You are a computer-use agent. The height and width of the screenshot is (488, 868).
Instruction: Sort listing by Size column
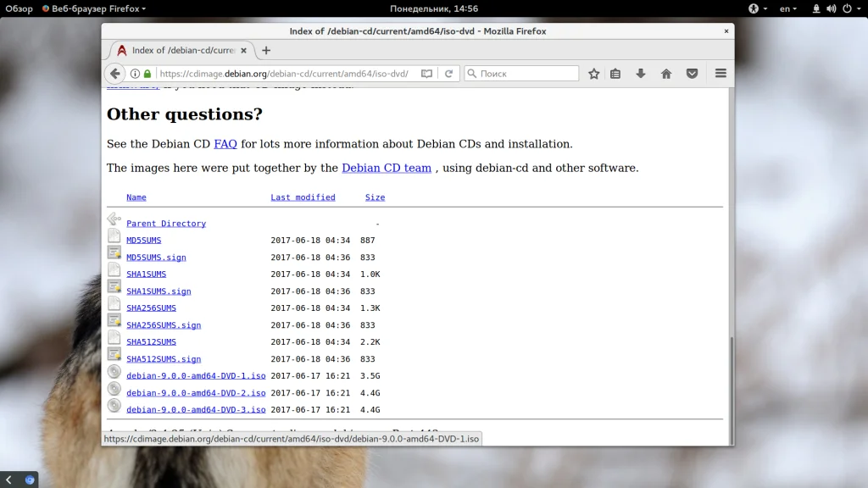[375, 197]
